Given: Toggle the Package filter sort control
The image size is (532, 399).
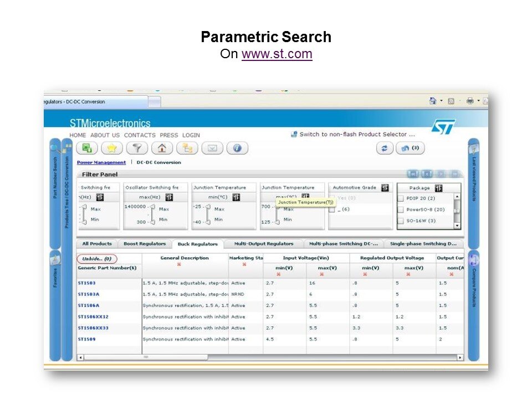Looking at the screenshot, I should pos(438,188).
